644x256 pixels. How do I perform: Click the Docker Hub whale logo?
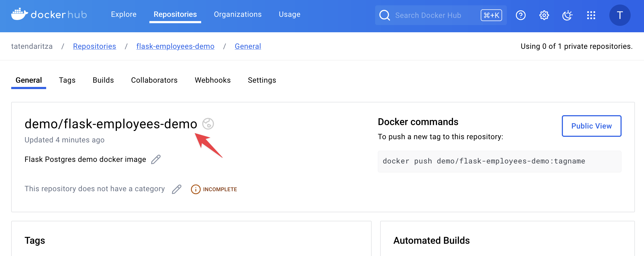[x=19, y=14]
